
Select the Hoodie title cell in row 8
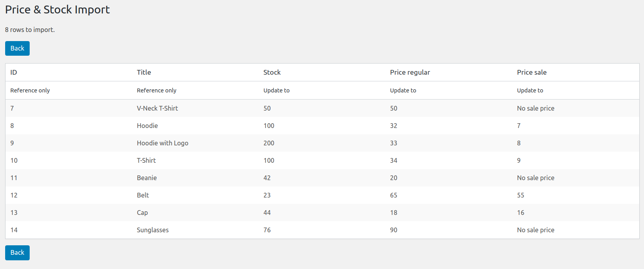tap(147, 126)
